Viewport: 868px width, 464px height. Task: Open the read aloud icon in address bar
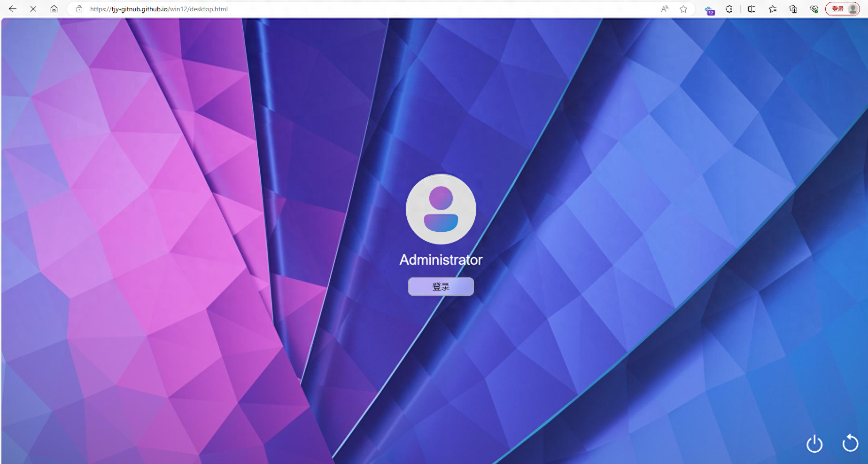coord(665,9)
